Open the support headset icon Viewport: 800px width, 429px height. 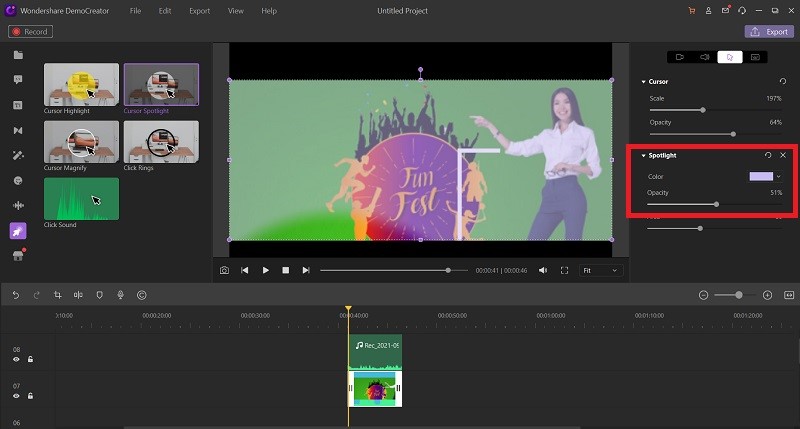[x=742, y=11]
